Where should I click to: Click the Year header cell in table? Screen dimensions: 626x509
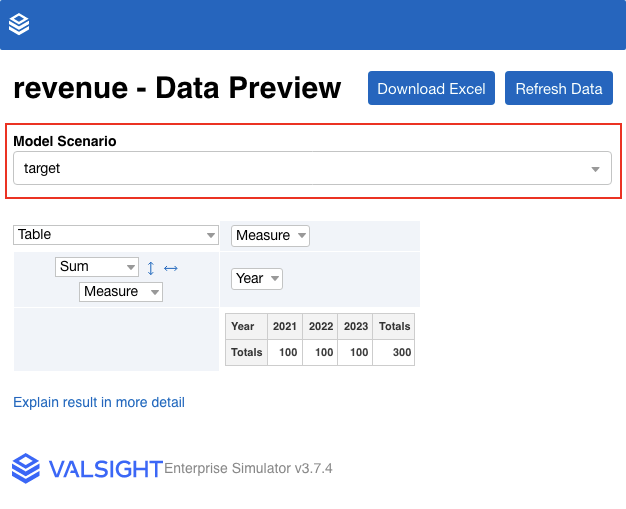click(x=243, y=326)
